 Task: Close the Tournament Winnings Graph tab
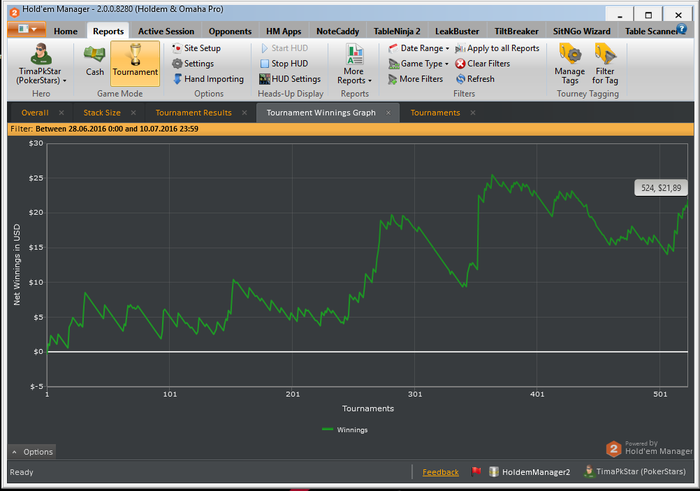pyautogui.click(x=388, y=113)
